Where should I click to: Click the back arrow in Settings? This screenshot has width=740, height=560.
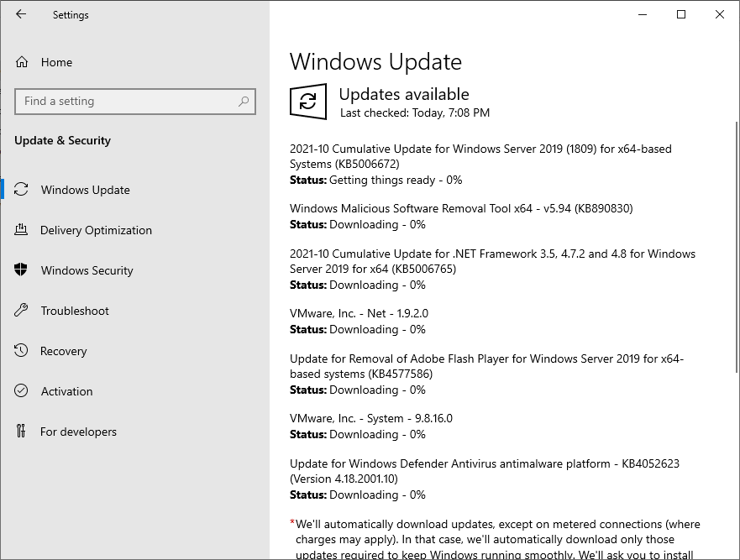[x=21, y=14]
